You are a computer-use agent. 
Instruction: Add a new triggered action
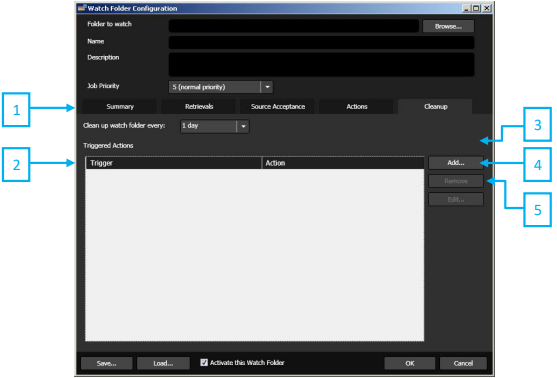pyautogui.click(x=456, y=163)
